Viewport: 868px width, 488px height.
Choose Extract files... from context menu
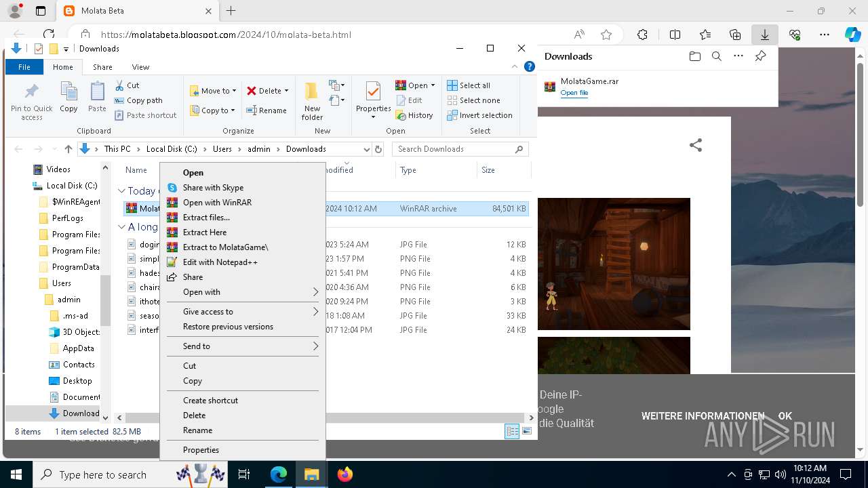point(206,218)
